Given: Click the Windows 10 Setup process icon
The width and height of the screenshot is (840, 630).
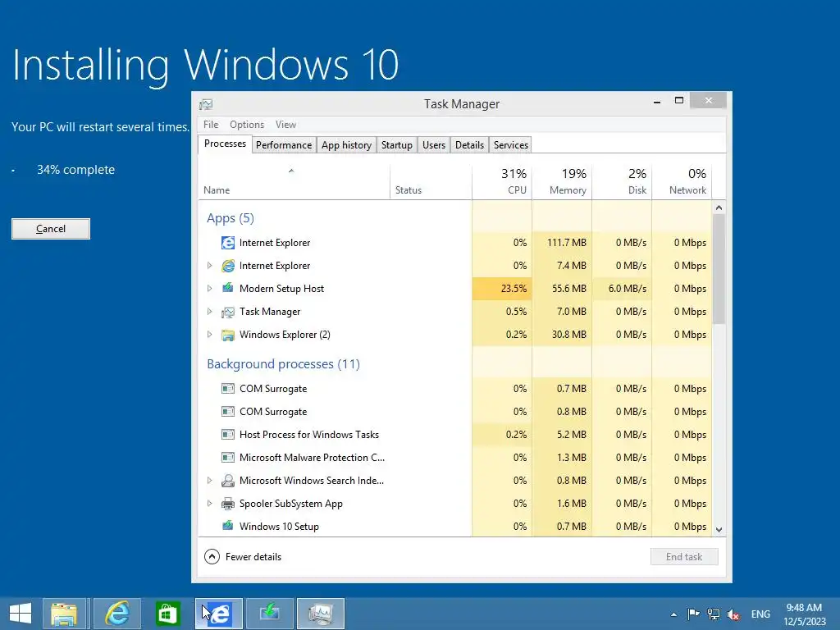Looking at the screenshot, I should click(228, 526).
